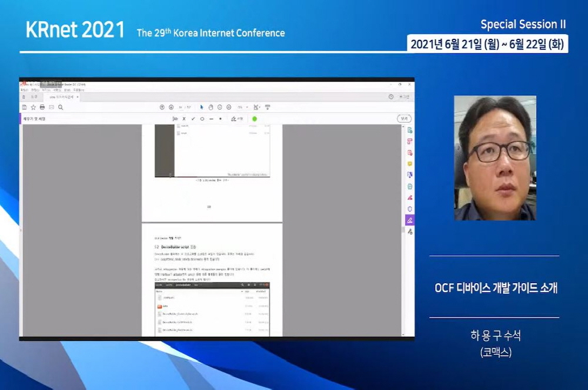Choose the checkmark fill tool

(x=193, y=119)
